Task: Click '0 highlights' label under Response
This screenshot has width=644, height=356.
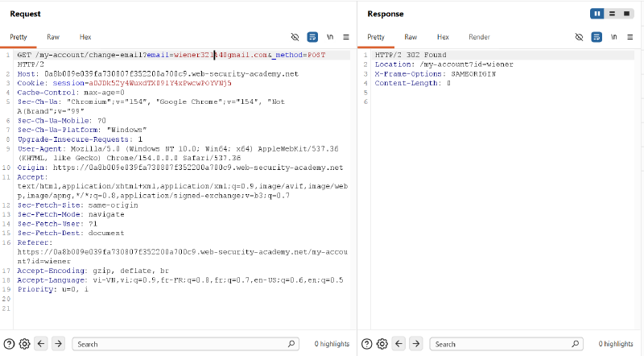Action: point(616,344)
